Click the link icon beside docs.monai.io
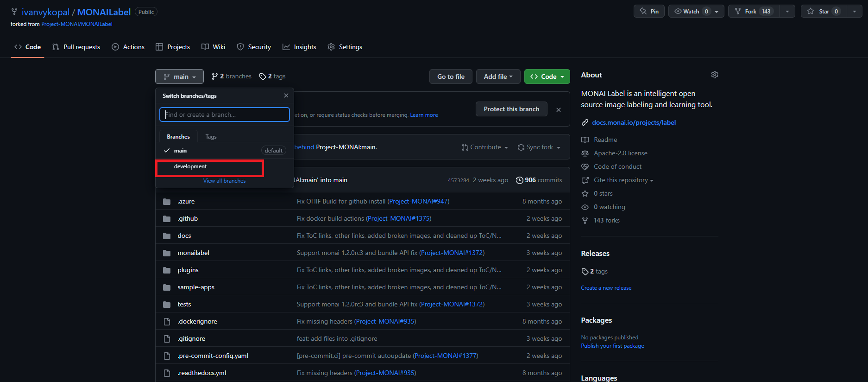The width and height of the screenshot is (868, 382). 585,123
